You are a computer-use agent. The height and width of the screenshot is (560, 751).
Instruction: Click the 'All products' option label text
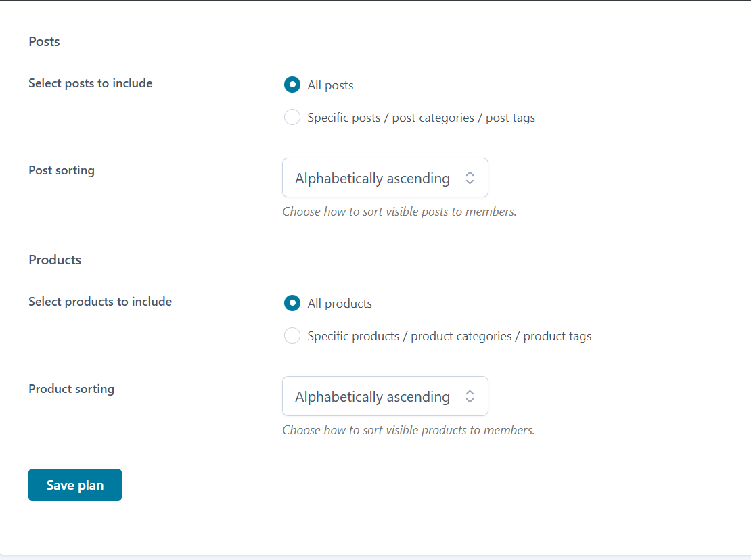click(x=340, y=304)
